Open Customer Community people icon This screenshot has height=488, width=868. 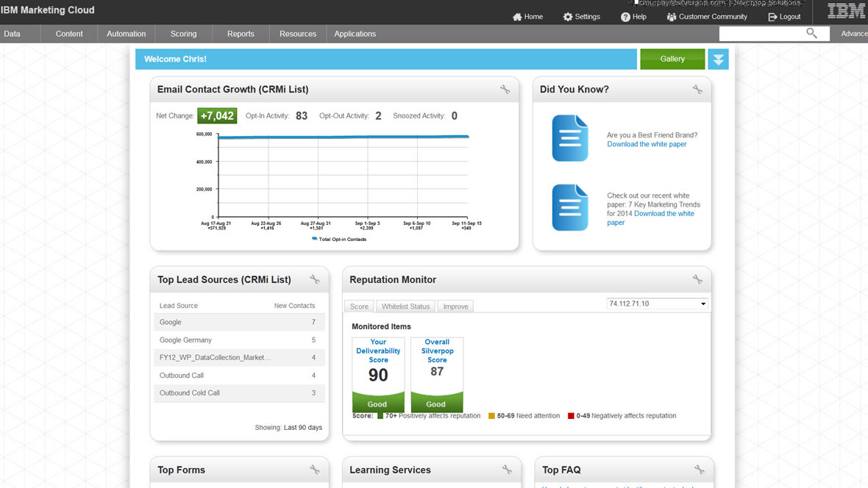pos(672,17)
